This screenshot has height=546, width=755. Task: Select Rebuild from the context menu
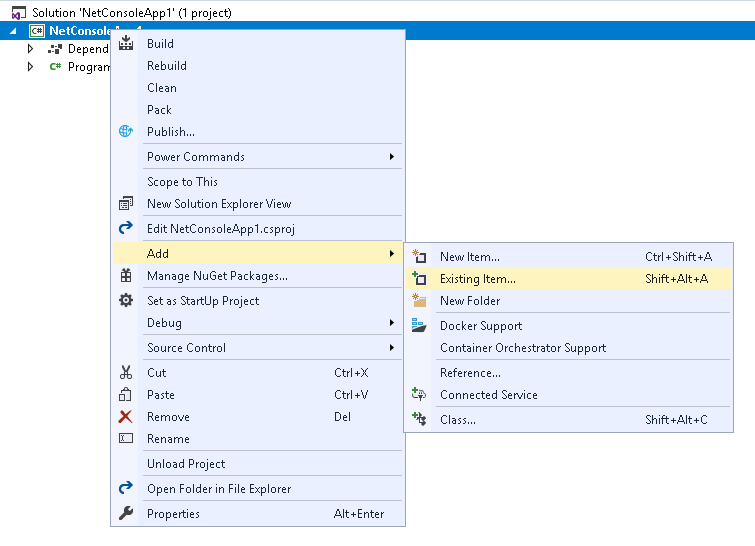pos(167,66)
